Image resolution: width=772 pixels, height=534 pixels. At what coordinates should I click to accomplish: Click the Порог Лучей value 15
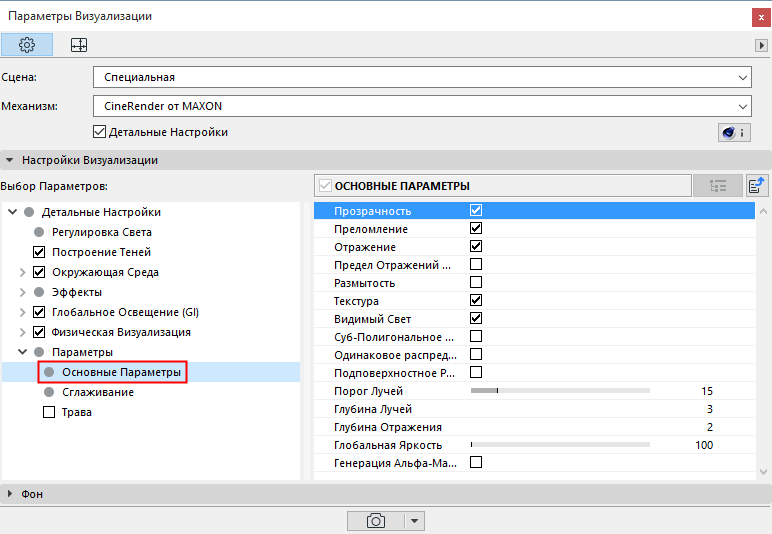(707, 391)
